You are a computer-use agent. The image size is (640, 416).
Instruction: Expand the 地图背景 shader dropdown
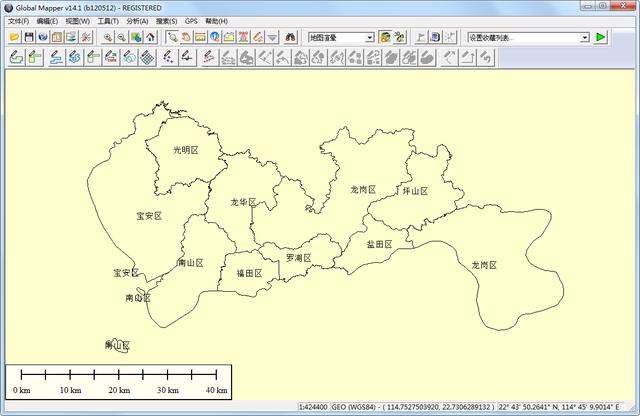369,37
